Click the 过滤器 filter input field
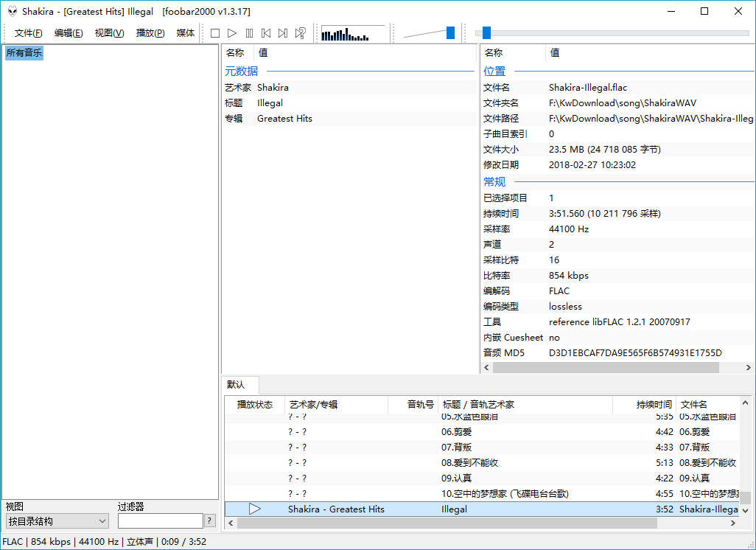The image size is (756, 550). tap(161, 521)
